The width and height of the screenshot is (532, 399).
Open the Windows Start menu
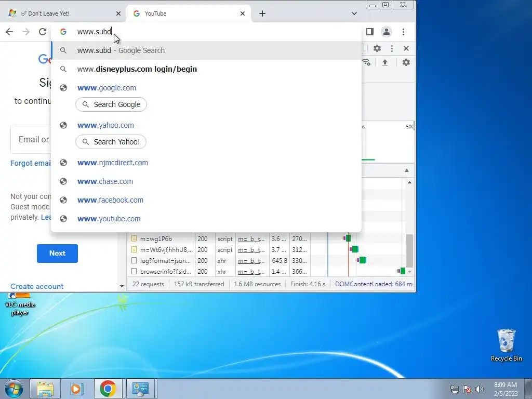point(14,389)
